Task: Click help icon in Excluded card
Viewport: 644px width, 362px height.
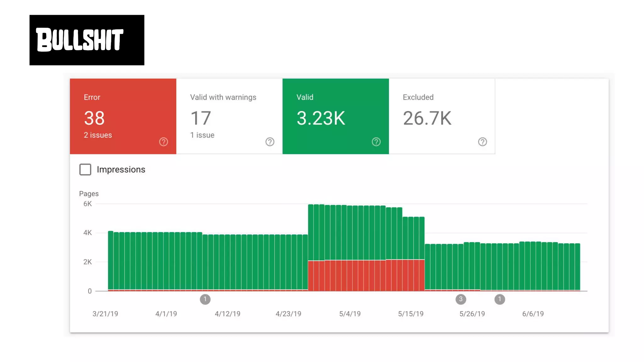Action: (482, 142)
